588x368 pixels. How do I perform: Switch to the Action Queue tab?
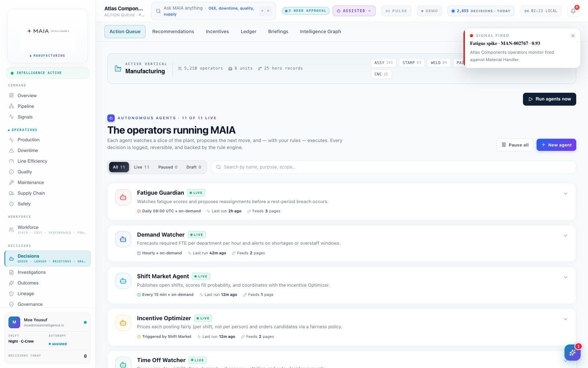coord(125,32)
